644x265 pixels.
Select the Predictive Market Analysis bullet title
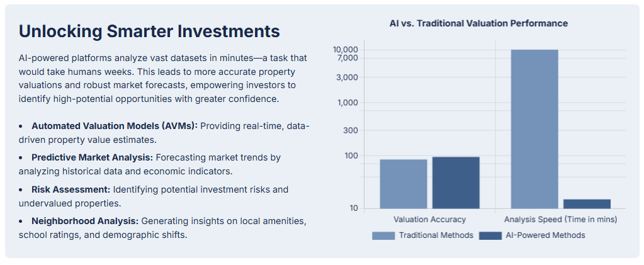(x=92, y=157)
